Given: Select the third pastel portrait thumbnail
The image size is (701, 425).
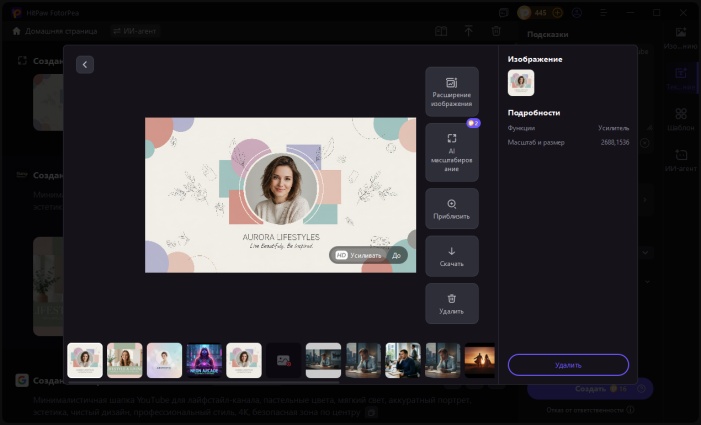Looking at the screenshot, I should click(164, 360).
